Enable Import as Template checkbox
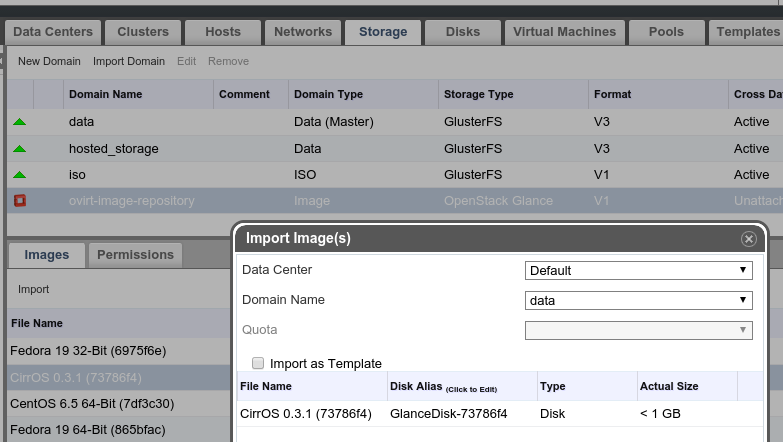The width and height of the screenshot is (783, 442). pyautogui.click(x=258, y=363)
